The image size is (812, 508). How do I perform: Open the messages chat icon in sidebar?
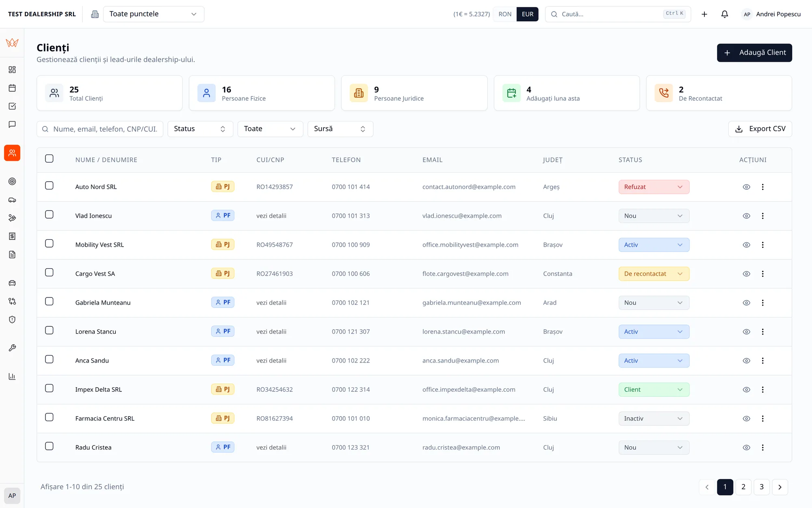12,124
